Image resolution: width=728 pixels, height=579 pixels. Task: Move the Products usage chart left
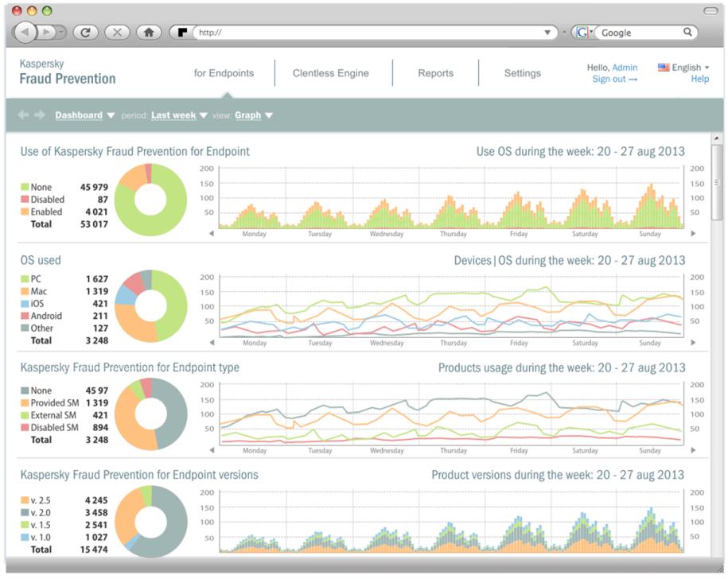[212, 450]
